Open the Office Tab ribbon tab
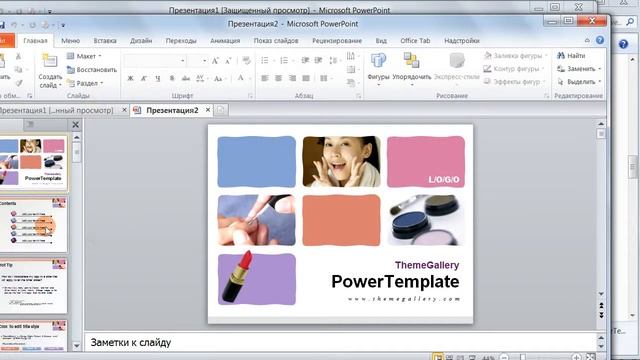This screenshot has height=360, width=640. pos(415,41)
